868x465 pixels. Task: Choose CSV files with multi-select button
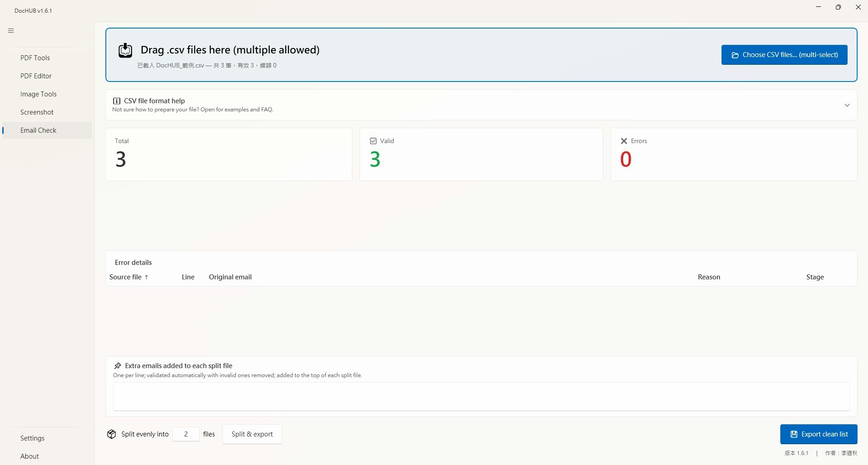click(x=784, y=55)
